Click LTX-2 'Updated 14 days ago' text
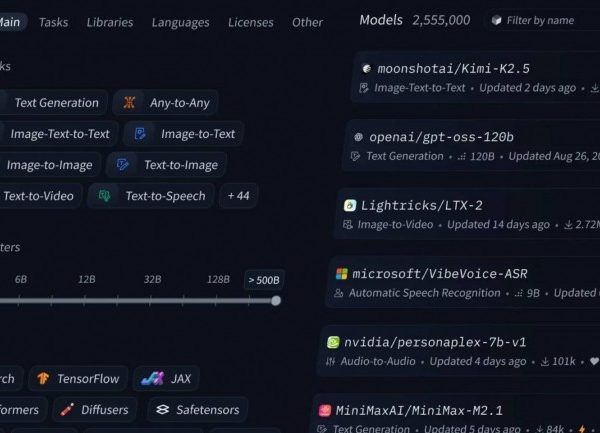This screenshot has height=433, width=600. click(x=499, y=225)
